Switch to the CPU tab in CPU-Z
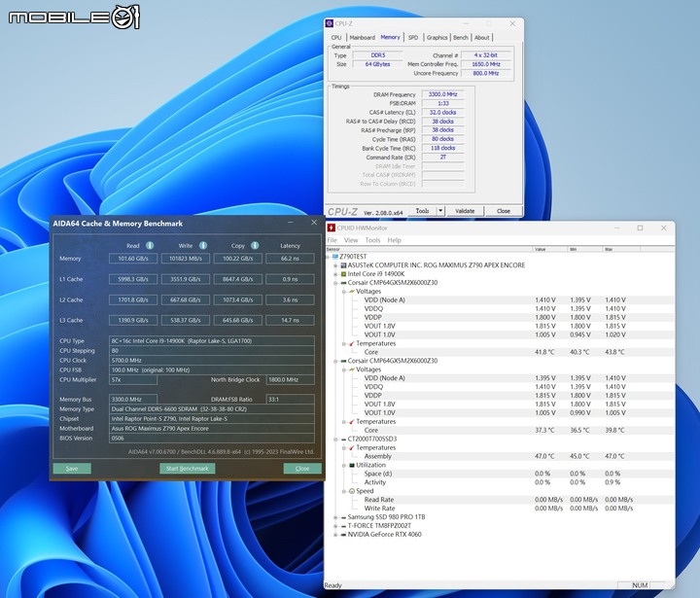 point(336,38)
